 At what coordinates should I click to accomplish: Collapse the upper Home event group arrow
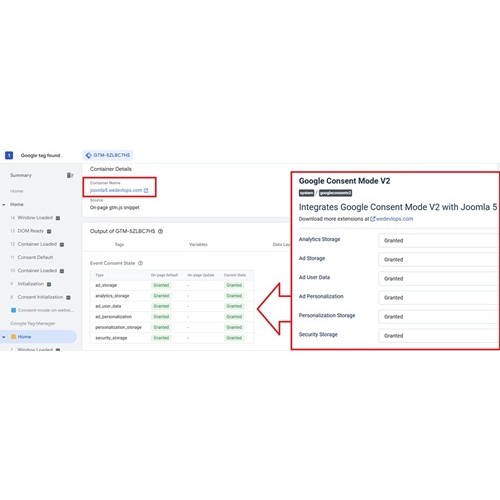[x=4, y=205]
